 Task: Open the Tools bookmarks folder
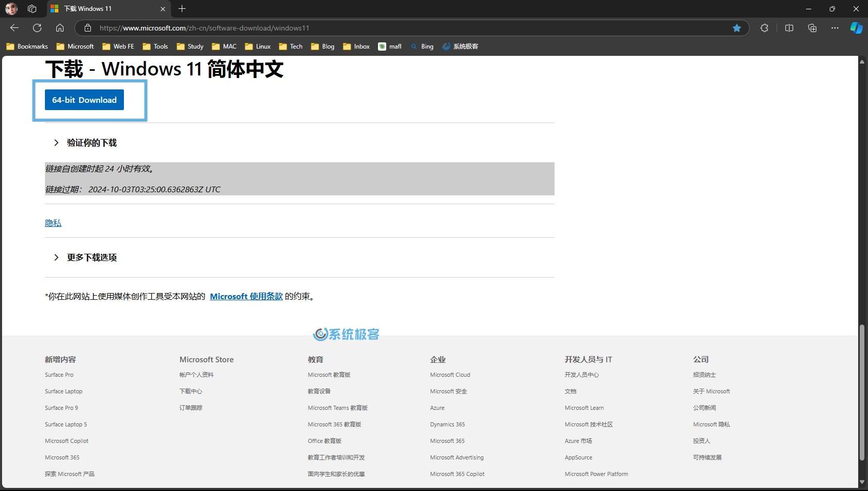[x=155, y=47]
